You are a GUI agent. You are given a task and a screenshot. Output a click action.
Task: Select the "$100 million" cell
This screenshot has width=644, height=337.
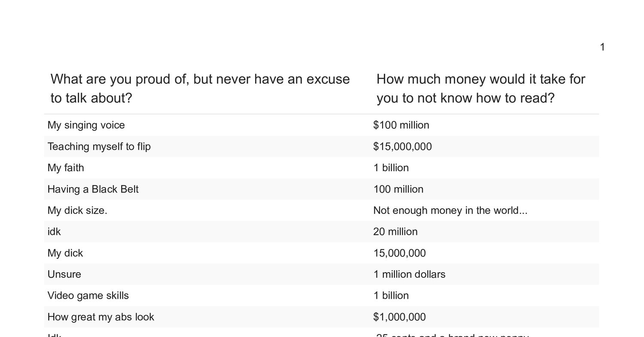pos(401,125)
